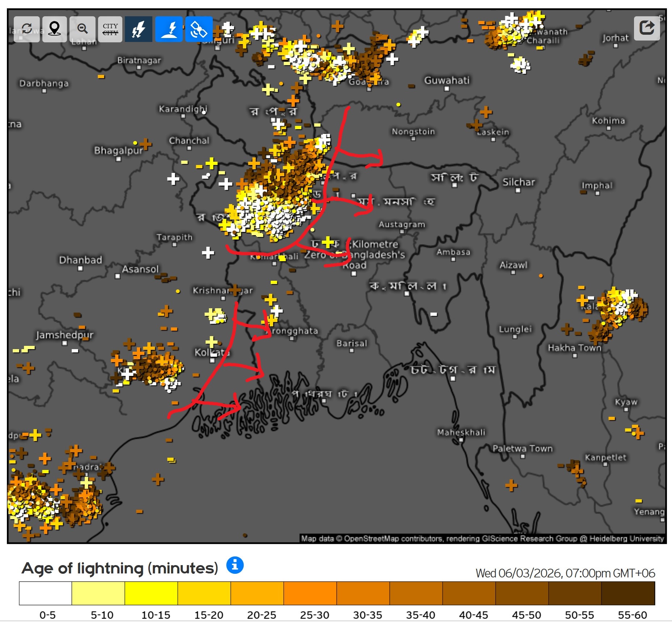
Task: Click the Yenang label
Action: [649, 512]
